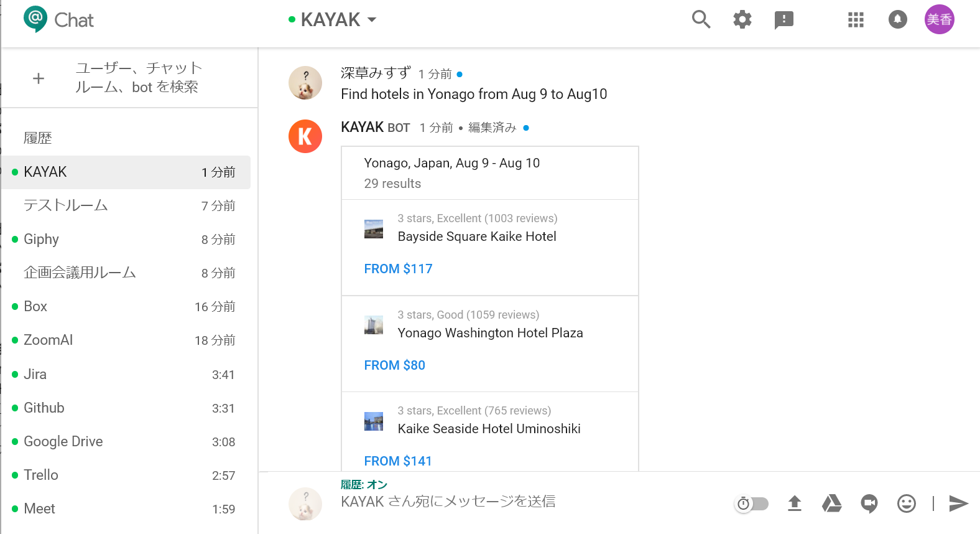Click the search magnifier icon
980x534 pixels.
pyautogui.click(x=701, y=20)
